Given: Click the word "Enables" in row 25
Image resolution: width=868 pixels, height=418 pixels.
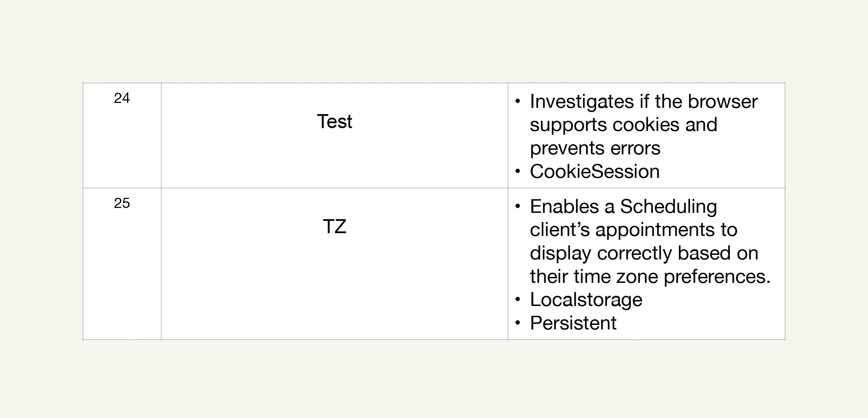Looking at the screenshot, I should click(x=564, y=207).
